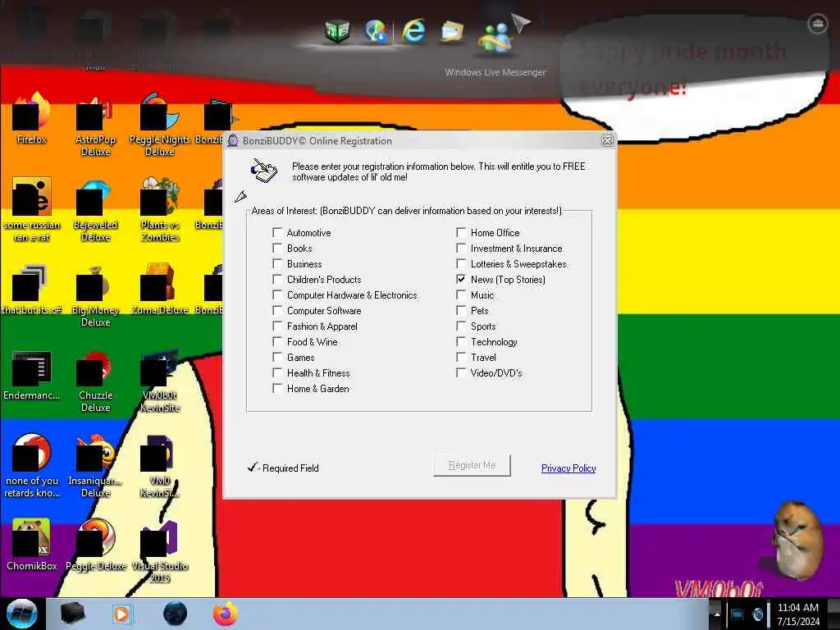The width and height of the screenshot is (840, 630).
Task: Check the Technology option
Action: pos(461,341)
